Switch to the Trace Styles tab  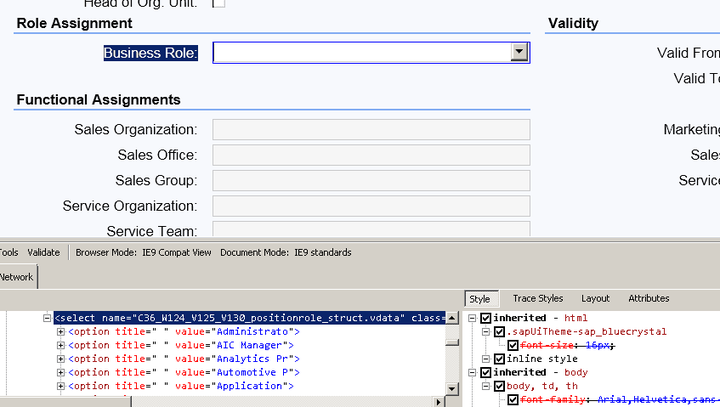click(x=538, y=298)
